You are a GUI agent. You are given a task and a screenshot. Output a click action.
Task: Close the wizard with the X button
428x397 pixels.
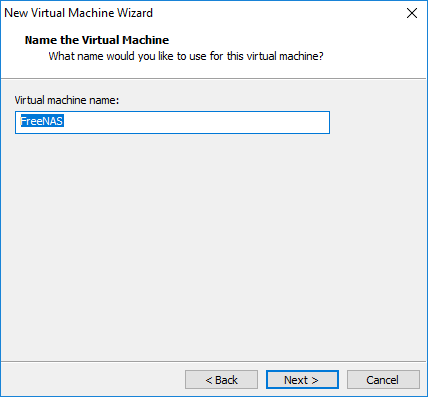412,13
